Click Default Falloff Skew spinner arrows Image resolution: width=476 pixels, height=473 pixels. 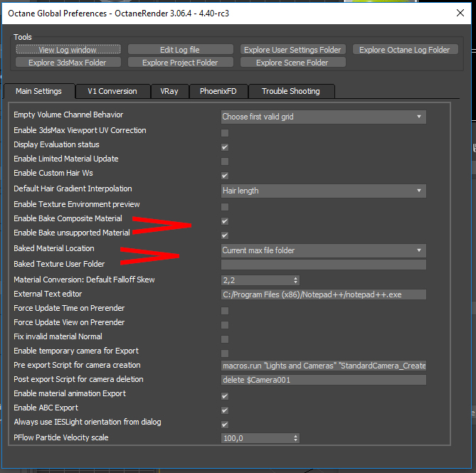(x=296, y=280)
